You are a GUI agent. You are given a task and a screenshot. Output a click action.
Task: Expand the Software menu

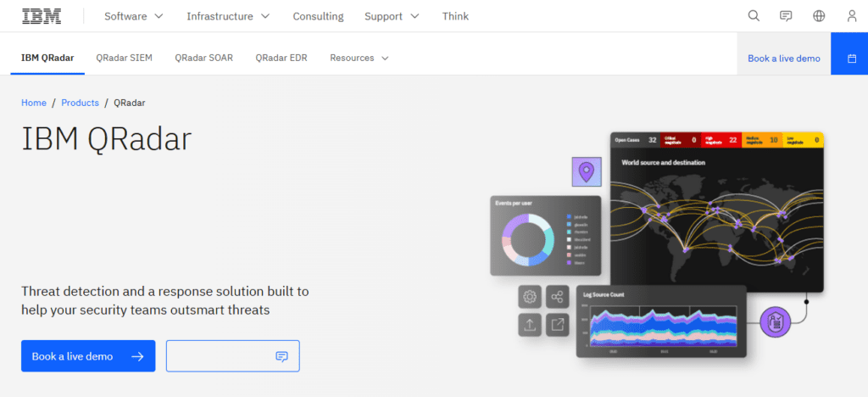[134, 16]
